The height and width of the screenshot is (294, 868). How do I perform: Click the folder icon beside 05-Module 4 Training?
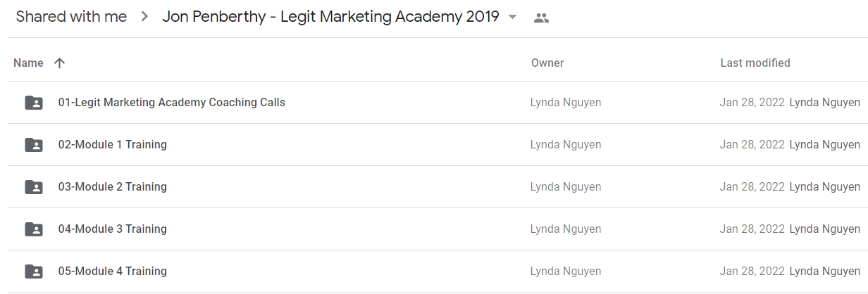(x=33, y=271)
